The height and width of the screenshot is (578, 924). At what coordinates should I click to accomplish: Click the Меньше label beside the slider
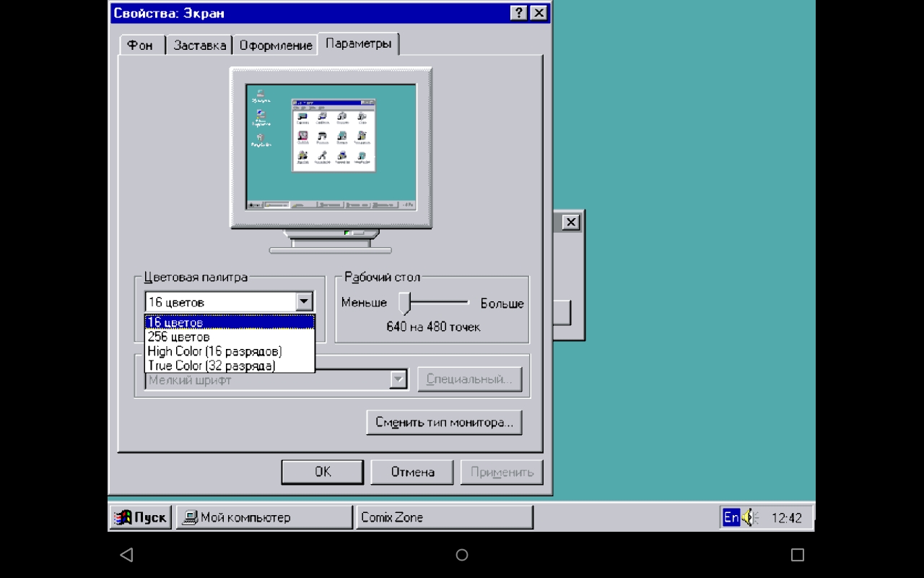pos(364,303)
